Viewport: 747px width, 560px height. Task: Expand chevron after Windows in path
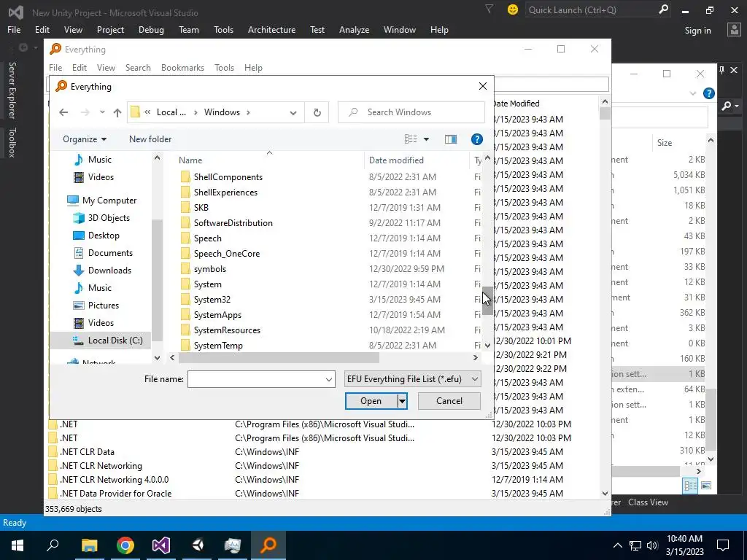248,112
